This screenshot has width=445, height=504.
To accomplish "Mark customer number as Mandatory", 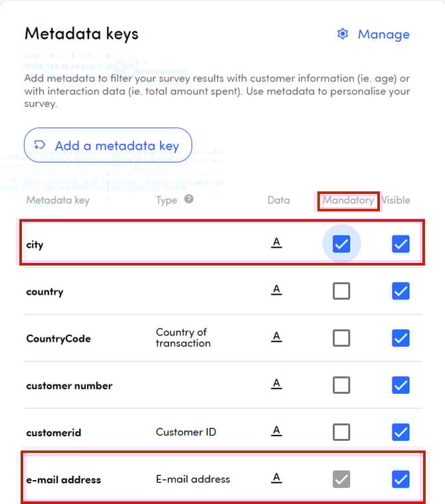I will point(341,385).
